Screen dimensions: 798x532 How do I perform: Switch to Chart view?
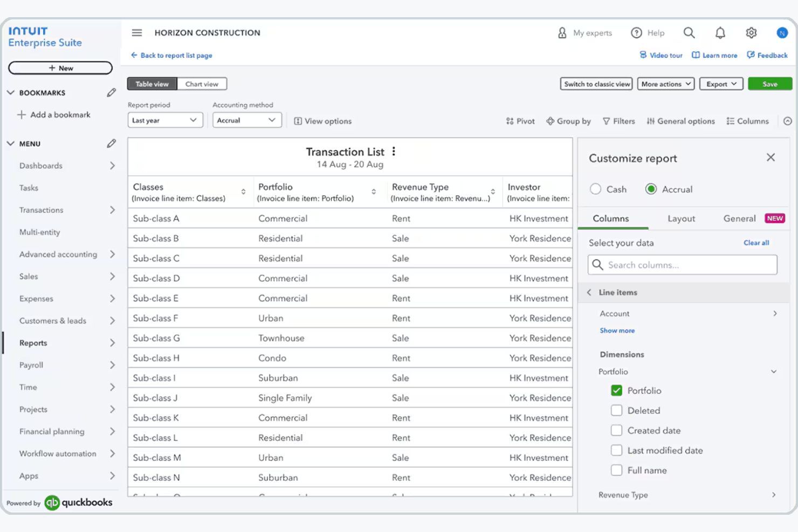pos(202,84)
